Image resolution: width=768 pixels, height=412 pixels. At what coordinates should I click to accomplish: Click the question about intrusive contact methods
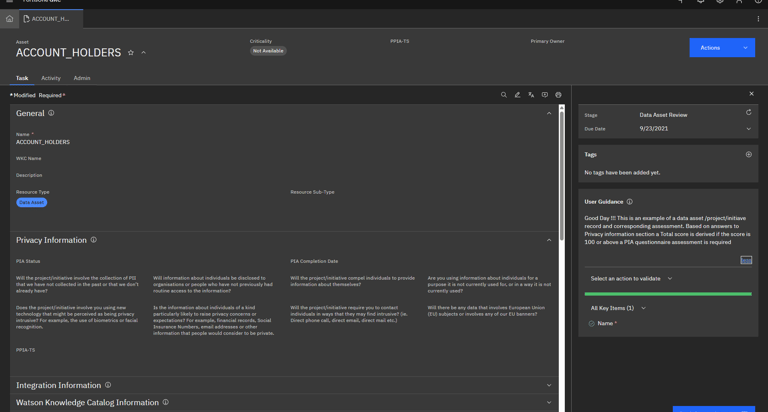(349, 314)
